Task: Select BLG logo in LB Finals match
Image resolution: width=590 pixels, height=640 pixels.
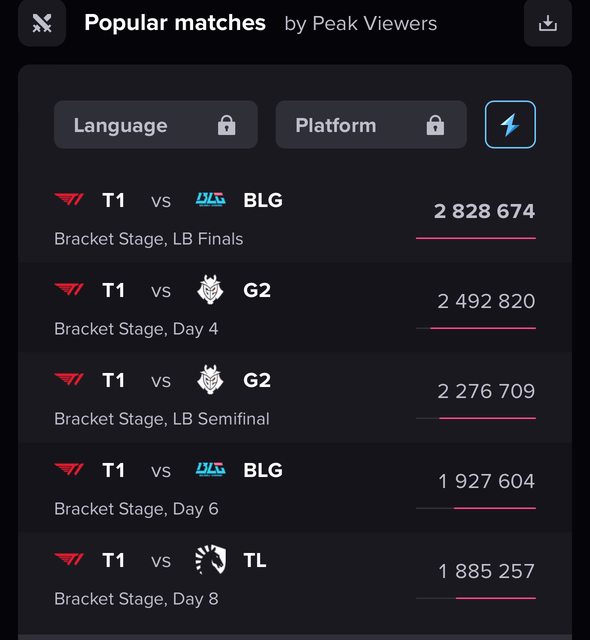Action: click(x=211, y=200)
